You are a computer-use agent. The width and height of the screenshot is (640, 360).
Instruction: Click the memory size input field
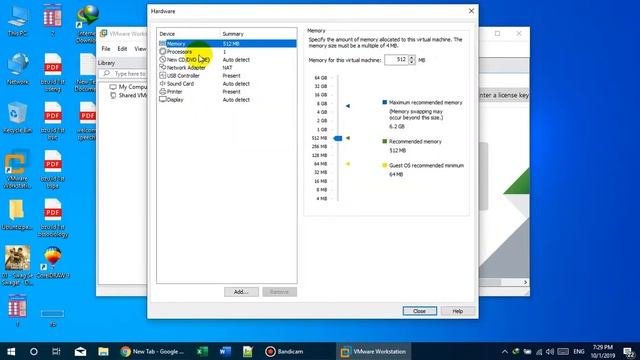(396, 60)
